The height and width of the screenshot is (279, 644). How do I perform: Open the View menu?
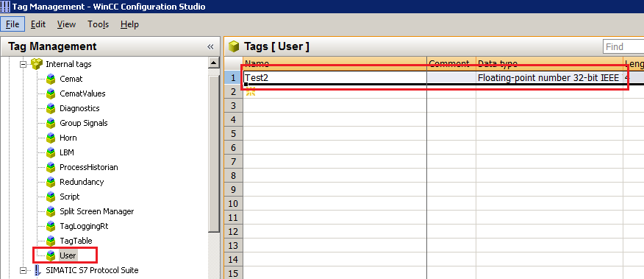tap(67, 24)
